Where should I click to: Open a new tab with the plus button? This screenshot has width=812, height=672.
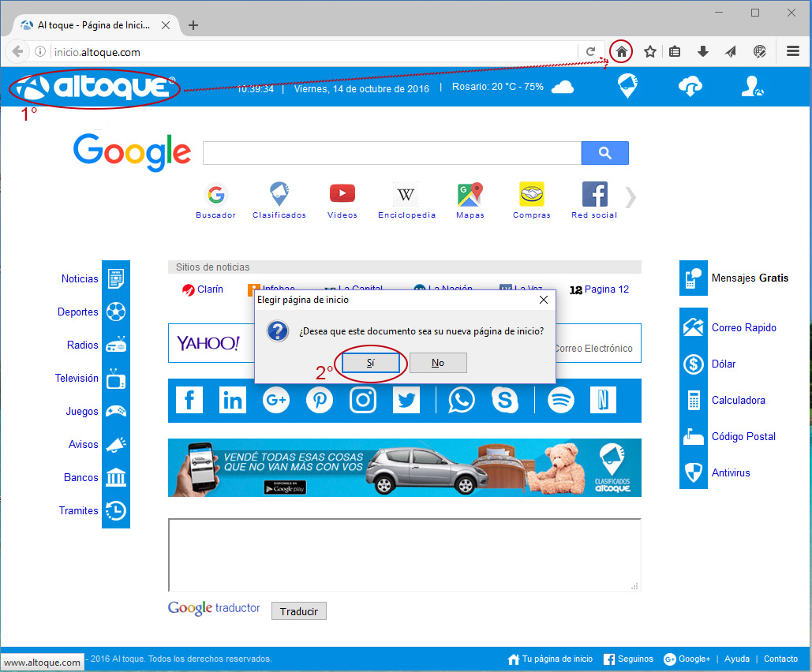pyautogui.click(x=193, y=25)
